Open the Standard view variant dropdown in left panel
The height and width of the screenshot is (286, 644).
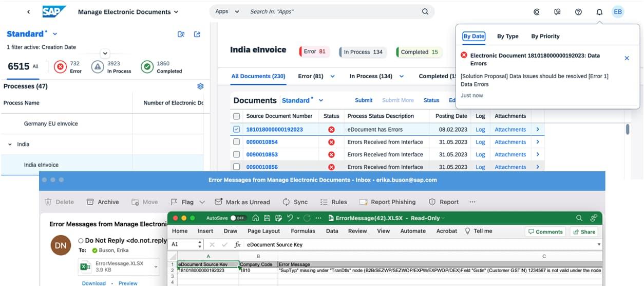pos(55,34)
